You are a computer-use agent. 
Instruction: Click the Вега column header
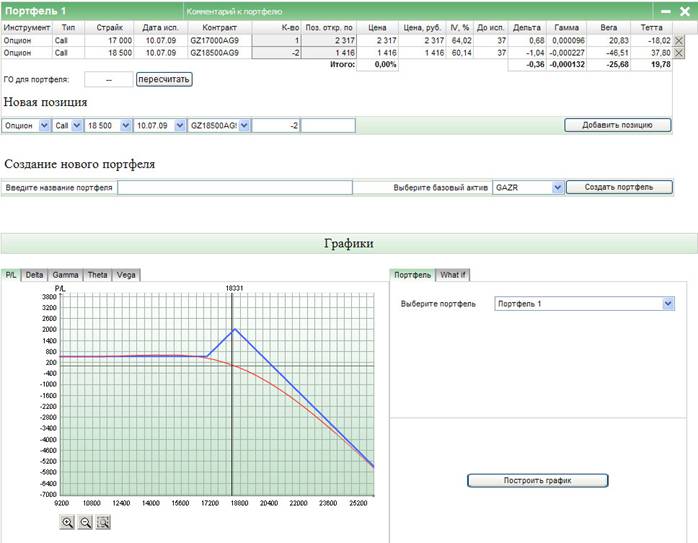click(609, 28)
